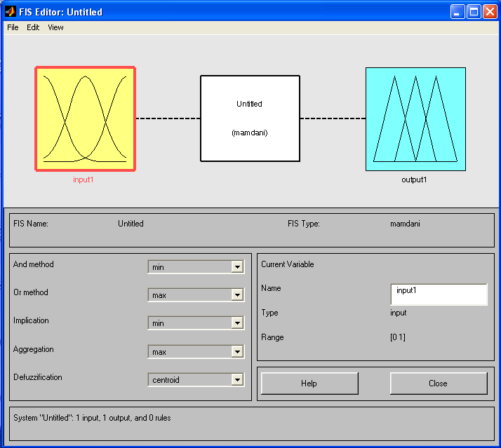Screen dimensions: 501x448
Task: Minimize the FIS Editor window
Action: pyautogui.click(x=457, y=12)
